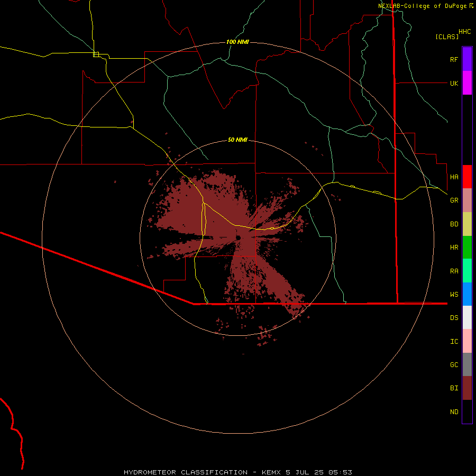Click the HHC product label

click(464, 32)
